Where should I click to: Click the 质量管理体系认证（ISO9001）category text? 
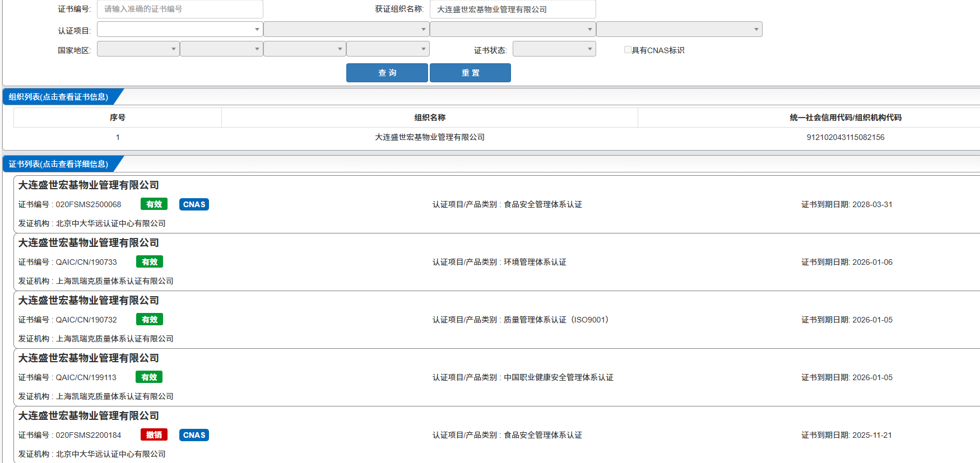coord(556,320)
